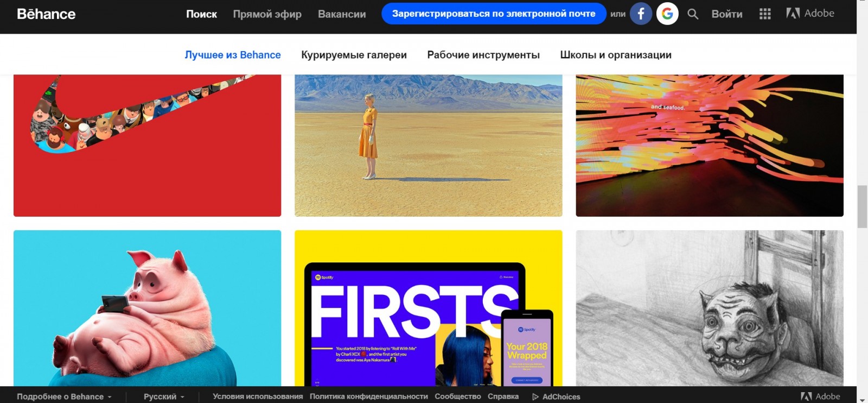The width and height of the screenshot is (868, 403).
Task: Click the Adobe logo in footer
Action: point(820,396)
